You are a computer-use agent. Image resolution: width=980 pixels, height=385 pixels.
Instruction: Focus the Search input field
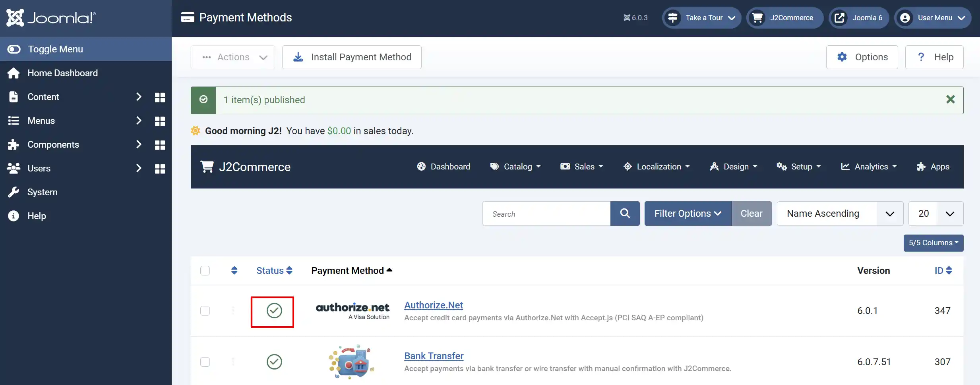[546, 214]
